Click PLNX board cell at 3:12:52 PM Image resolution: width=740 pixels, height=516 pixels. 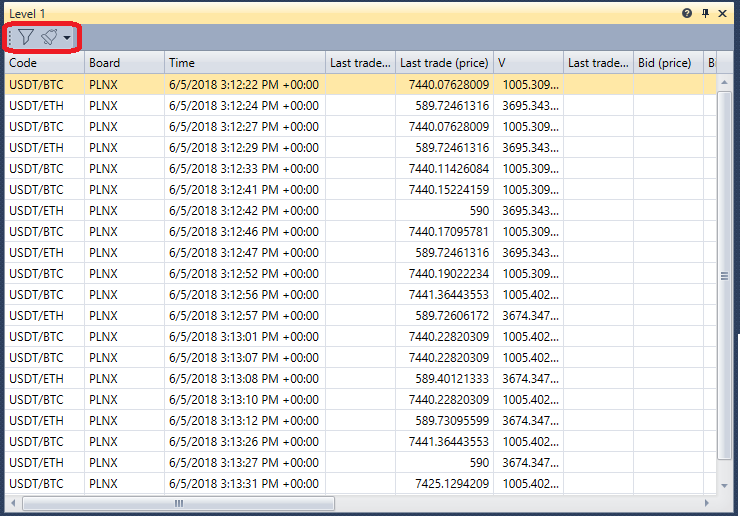(x=125, y=274)
